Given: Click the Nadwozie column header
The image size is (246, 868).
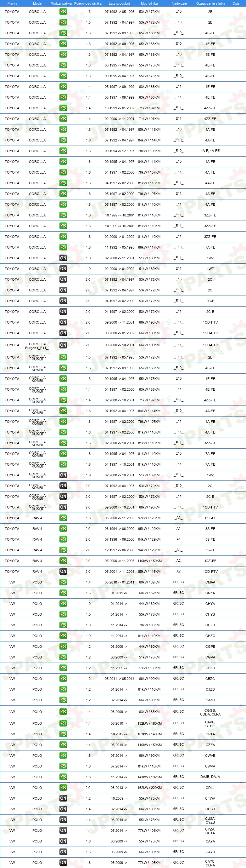Looking at the screenshot, I should click(179, 3).
